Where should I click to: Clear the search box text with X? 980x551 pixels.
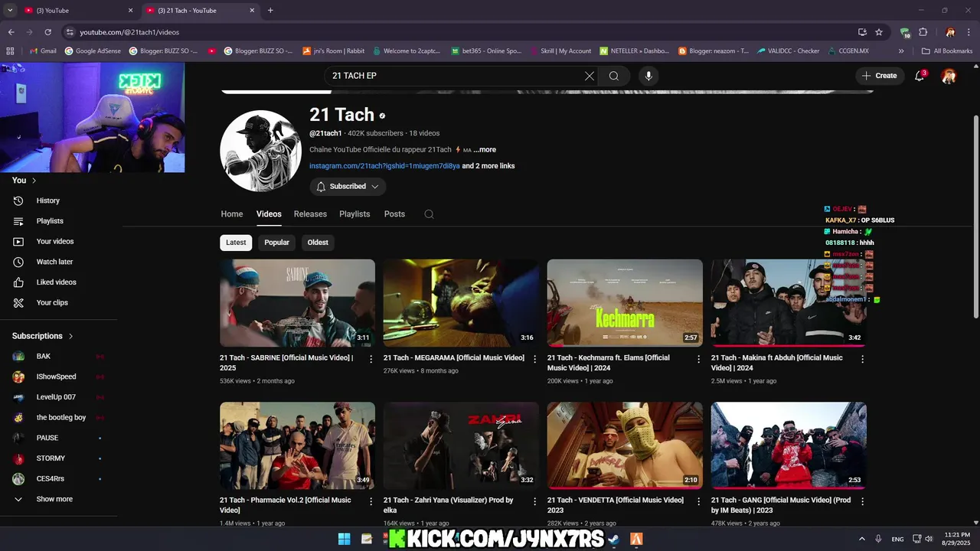pos(589,76)
